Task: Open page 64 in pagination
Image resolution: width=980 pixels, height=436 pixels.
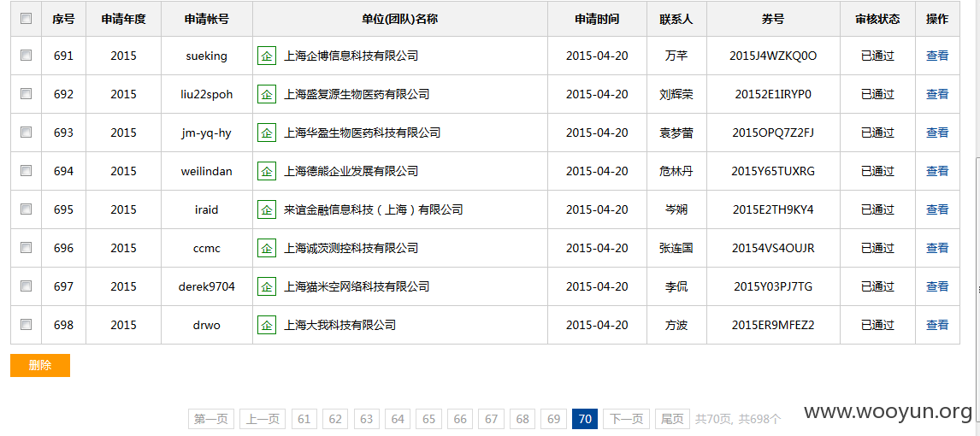Action: pyautogui.click(x=398, y=419)
